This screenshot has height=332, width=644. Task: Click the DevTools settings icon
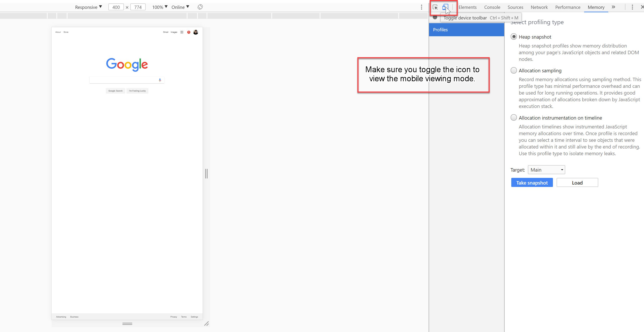pos(631,7)
